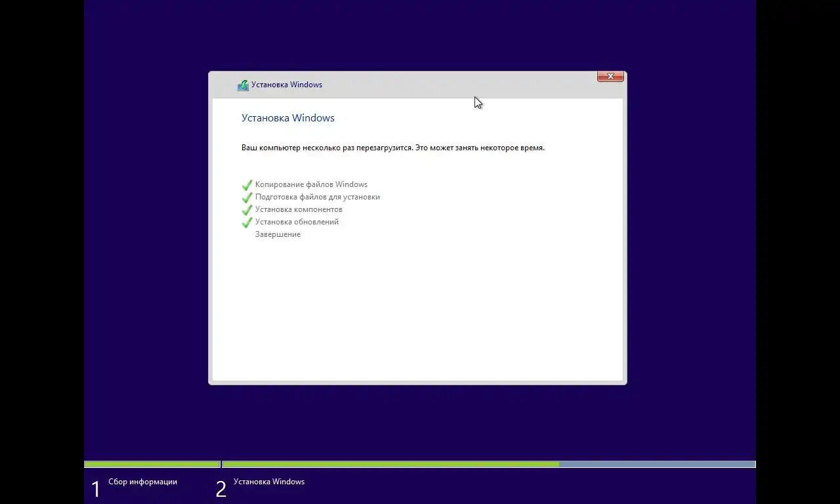The height and width of the screenshot is (504, 840).
Task: Click checkmark beside Подготовка файлов для установки
Action: point(247,198)
